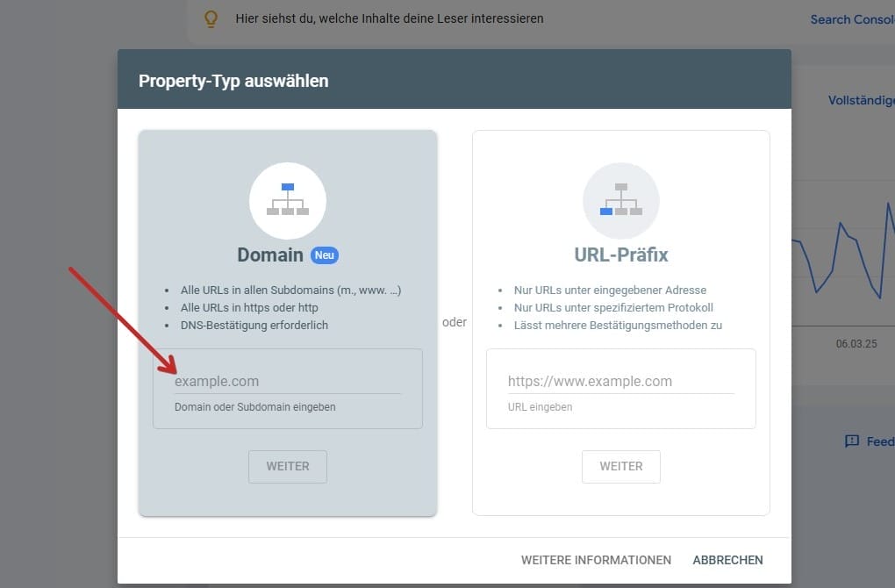The height and width of the screenshot is (588, 895).
Task: Click the "DNS-Bestätigung erforderlich" bullet point
Action: [x=254, y=326]
